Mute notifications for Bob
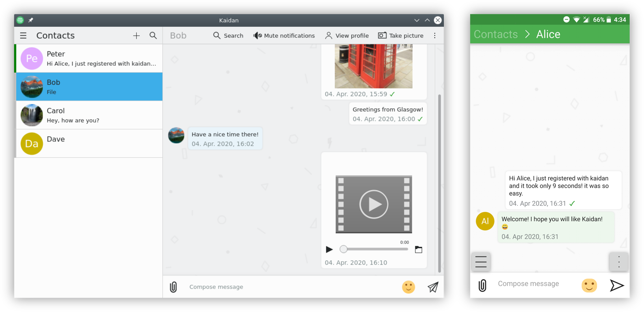 [284, 36]
